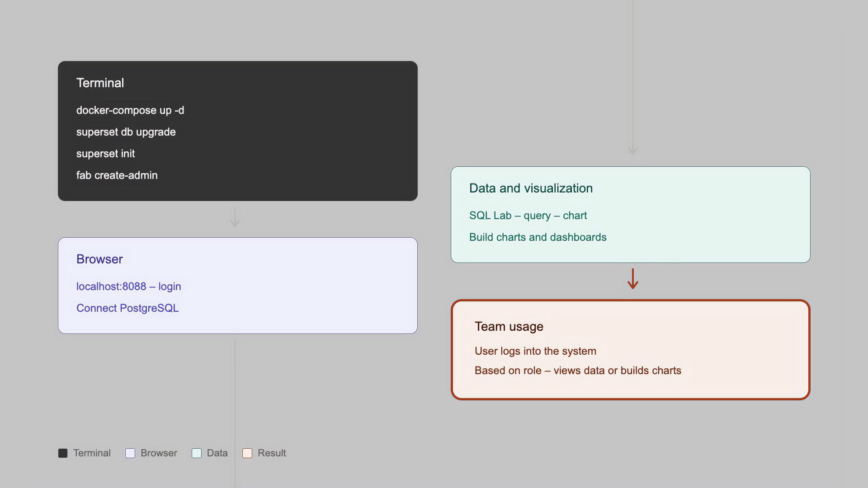The width and height of the screenshot is (868, 488).
Task: Click the arrowhead above Data and visualization
Action: 632,150
